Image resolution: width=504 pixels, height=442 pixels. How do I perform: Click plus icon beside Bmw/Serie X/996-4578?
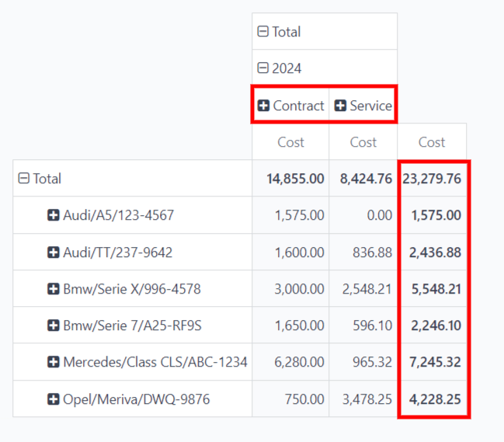pyautogui.click(x=54, y=289)
